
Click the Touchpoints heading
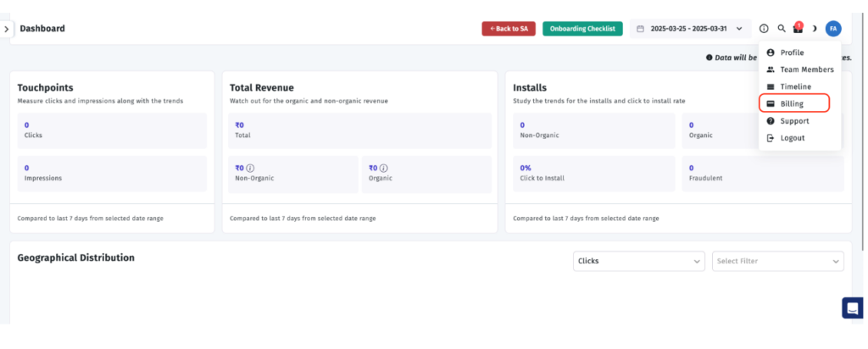[x=46, y=88]
